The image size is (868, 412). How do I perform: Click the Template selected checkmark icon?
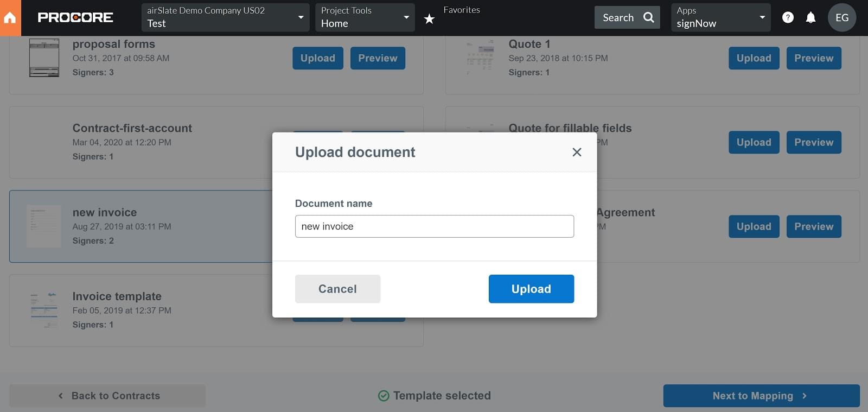pyautogui.click(x=384, y=396)
